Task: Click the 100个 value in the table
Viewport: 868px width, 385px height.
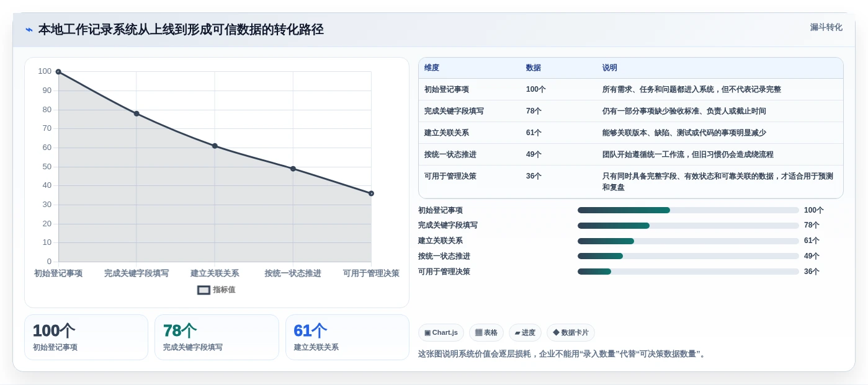Action: [x=536, y=89]
